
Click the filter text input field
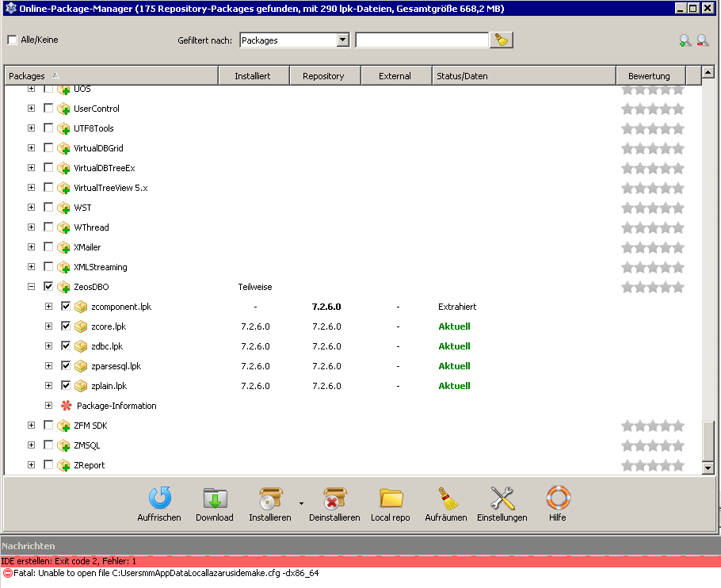pyautogui.click(x=422, y=40)
